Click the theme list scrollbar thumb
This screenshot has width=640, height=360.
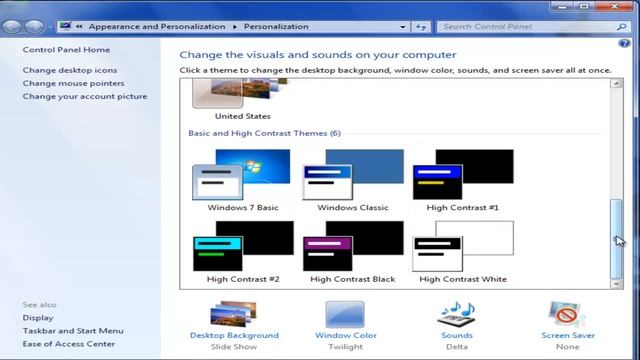(x=616, y=239)
